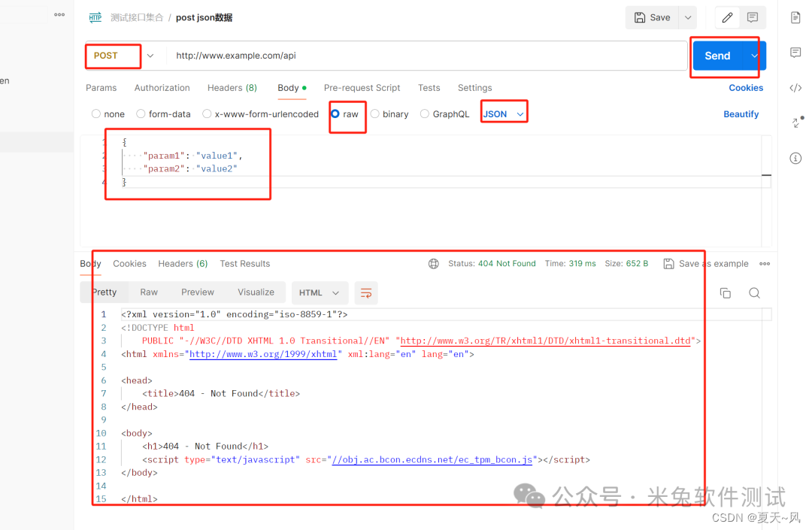Select the request Body tab

pos(292,88)
